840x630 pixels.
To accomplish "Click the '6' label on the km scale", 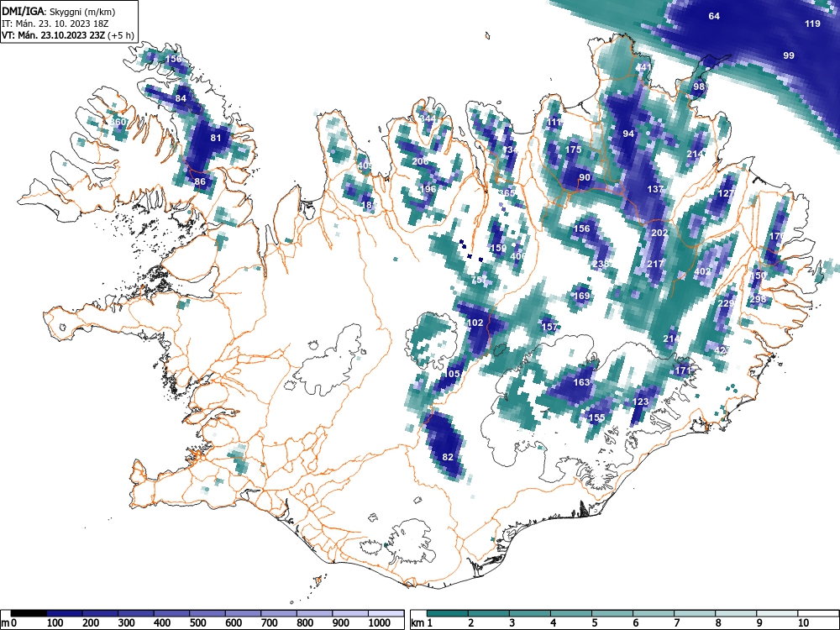I will click(635, 623).
